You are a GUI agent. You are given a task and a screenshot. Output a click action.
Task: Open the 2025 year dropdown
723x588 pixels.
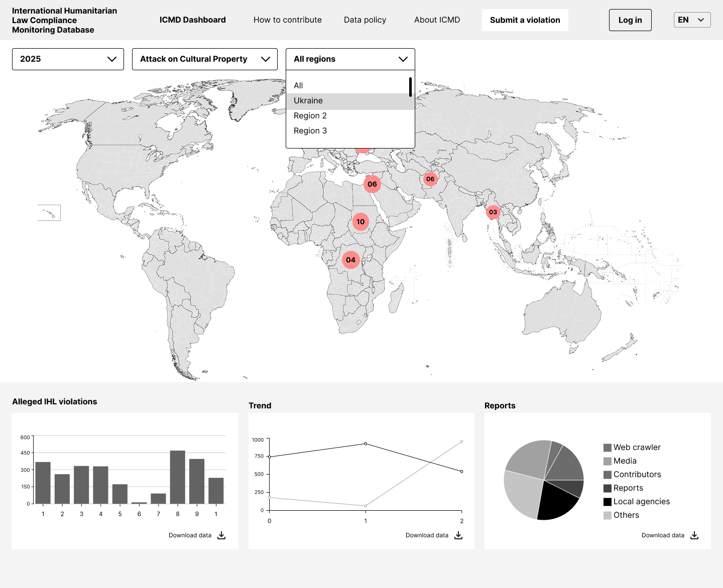[68, 59]
